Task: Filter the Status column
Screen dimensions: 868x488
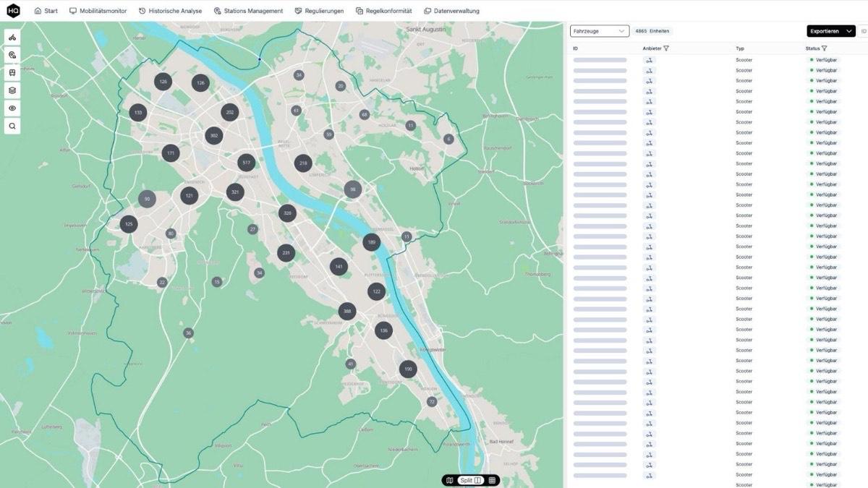Action: tap(824, 48)
